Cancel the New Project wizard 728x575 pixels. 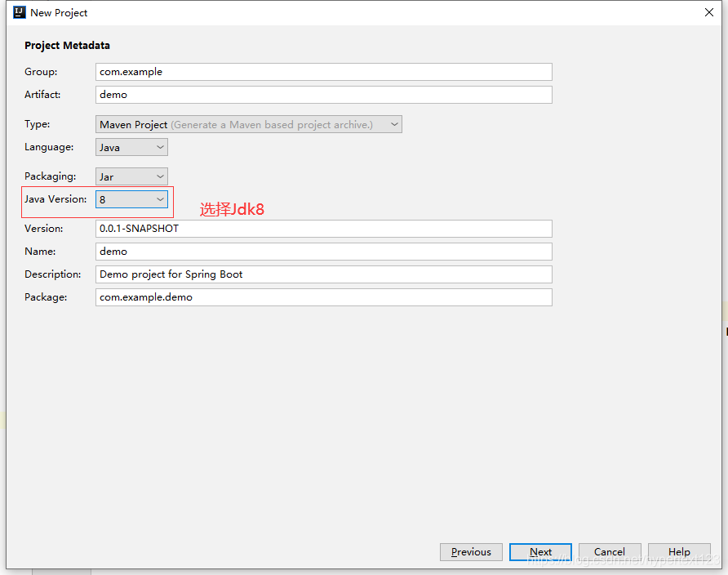click(610, 552)
